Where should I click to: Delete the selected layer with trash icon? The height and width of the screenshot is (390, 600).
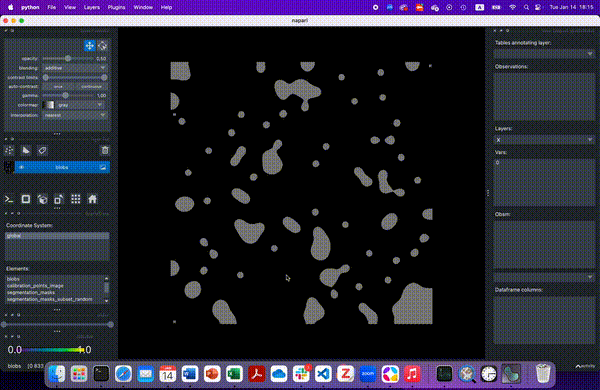(x=105, y=150)
